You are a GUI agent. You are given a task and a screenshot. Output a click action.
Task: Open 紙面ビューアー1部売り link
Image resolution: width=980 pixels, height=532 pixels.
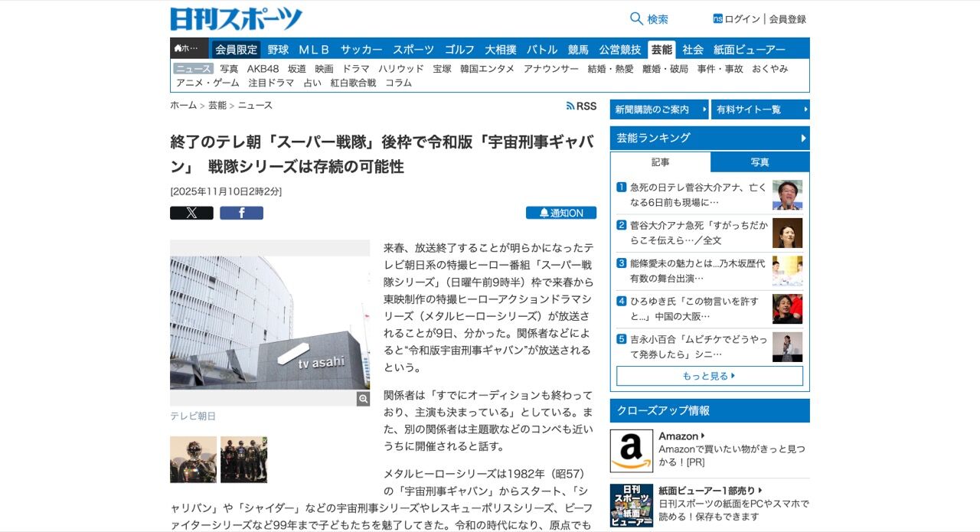pos(710,491)
